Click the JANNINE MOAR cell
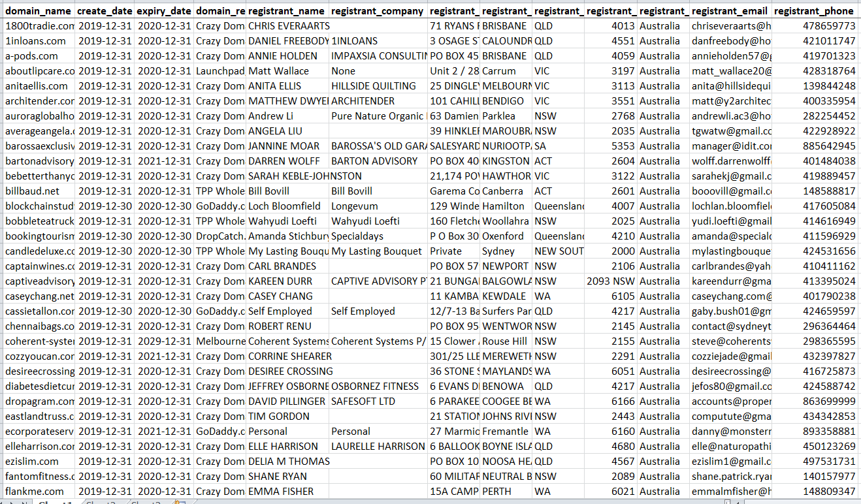861x504 pixels. 287,146
